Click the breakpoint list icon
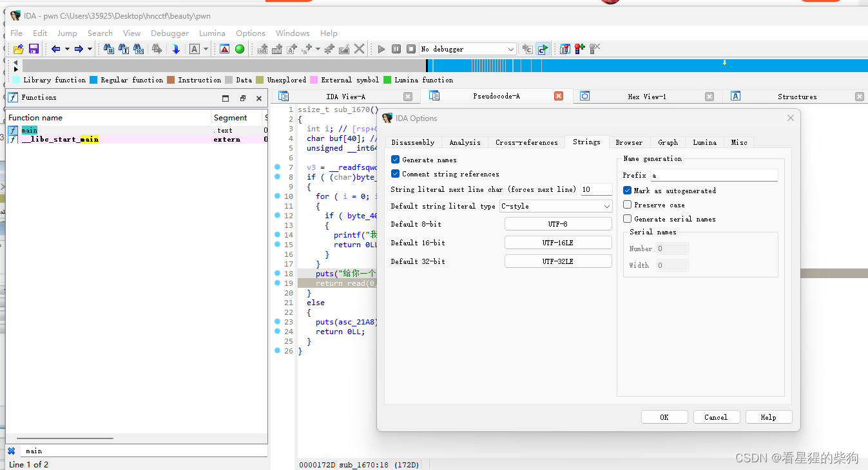 [x=565, y=49]
